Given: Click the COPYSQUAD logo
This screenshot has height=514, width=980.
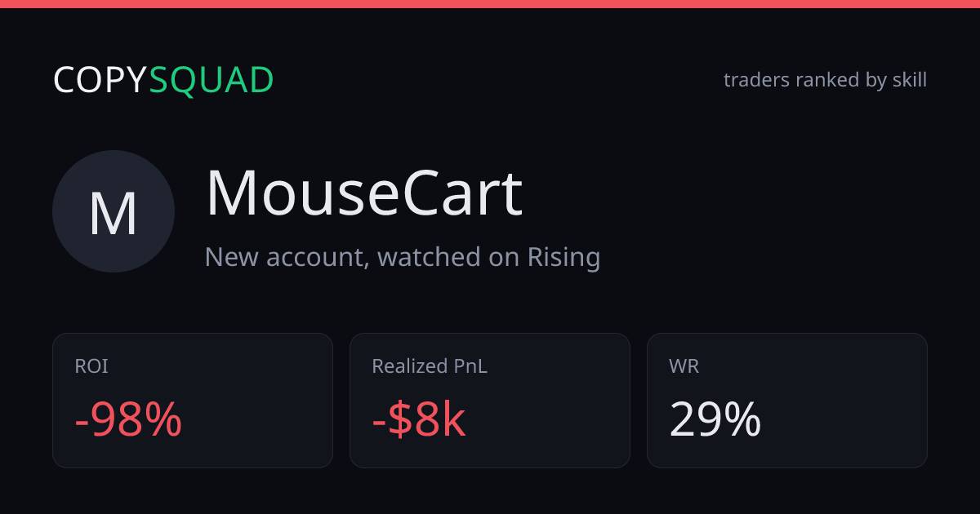Looking at the screenshot, I should tap(163, 80).
